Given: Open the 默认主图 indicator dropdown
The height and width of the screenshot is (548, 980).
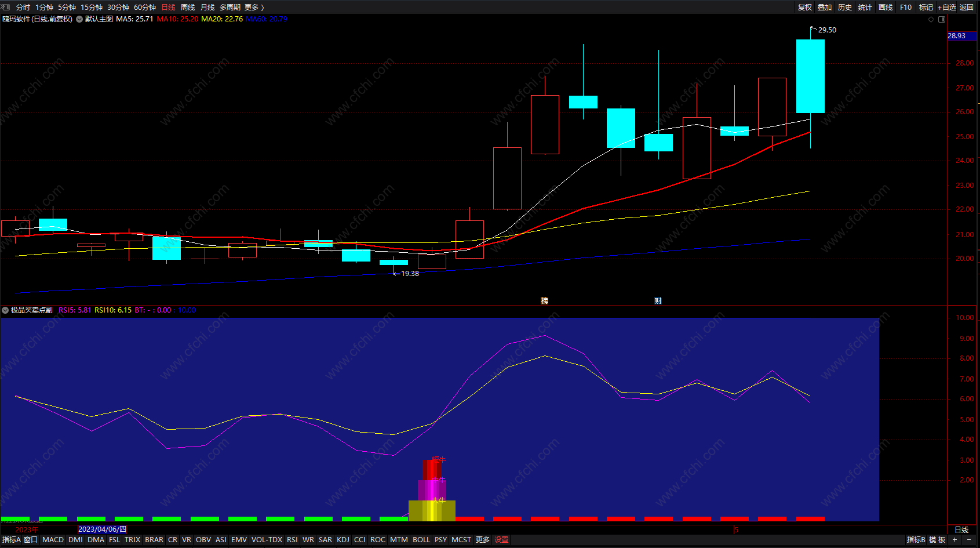Looking at the screenshot, I should (x=79, y=19).
